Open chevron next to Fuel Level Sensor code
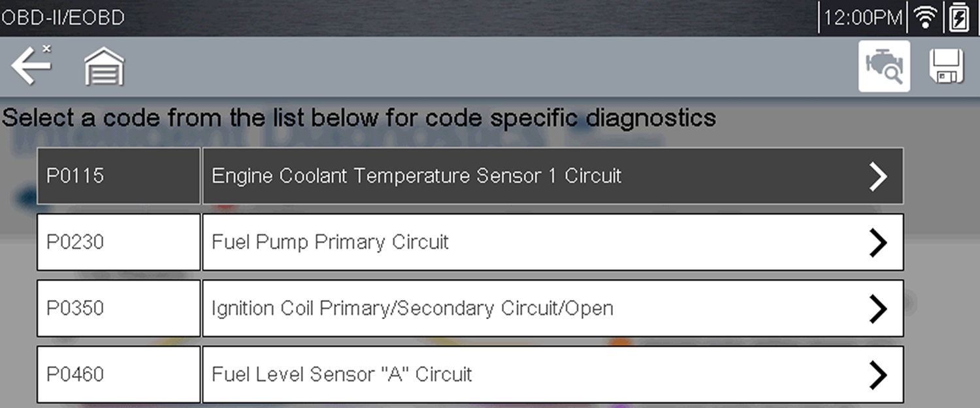This screenshot has height=408, width=980. (879, 374)
